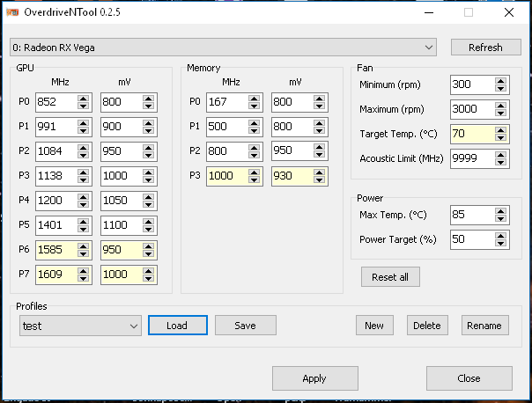This screenshot has width=532, height=403.
Task: Increase GPU P5 mV with up arrow
Action: (148, 222)
